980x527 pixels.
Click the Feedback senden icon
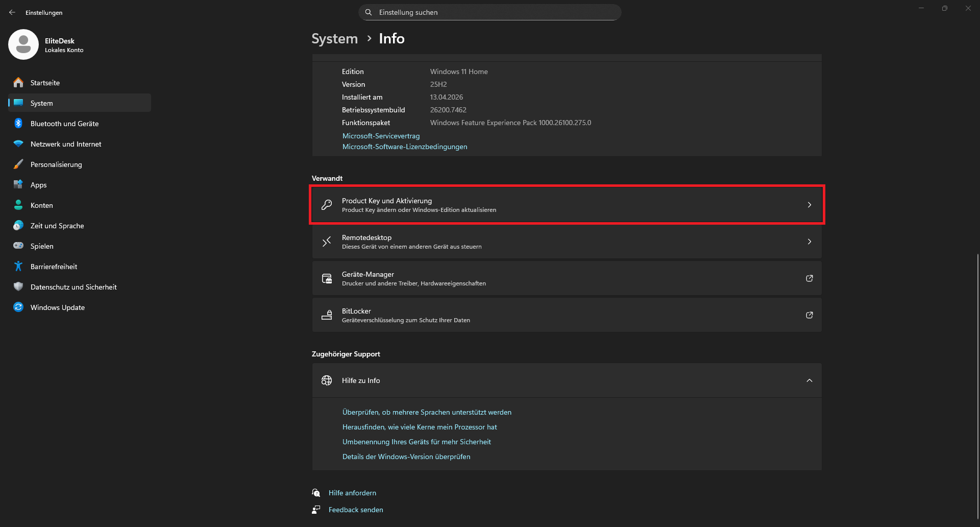coord(316,510)
